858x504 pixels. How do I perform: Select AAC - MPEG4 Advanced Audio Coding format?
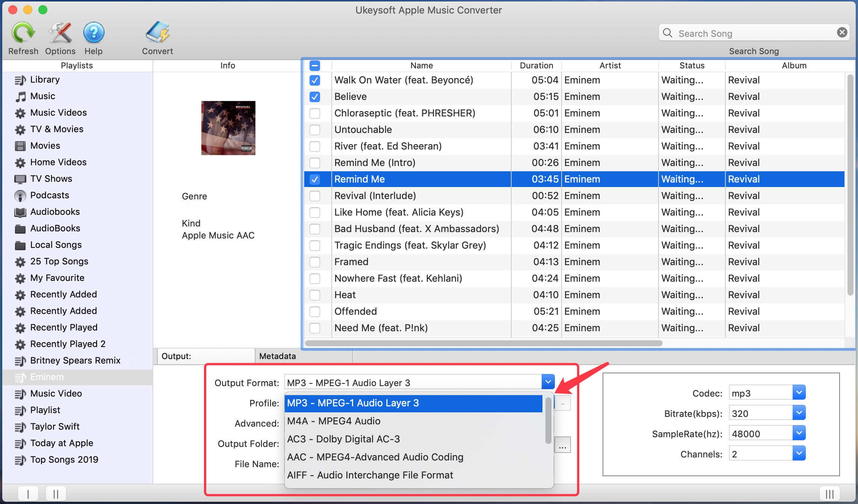pyautogui.click(x=375, y=457)
